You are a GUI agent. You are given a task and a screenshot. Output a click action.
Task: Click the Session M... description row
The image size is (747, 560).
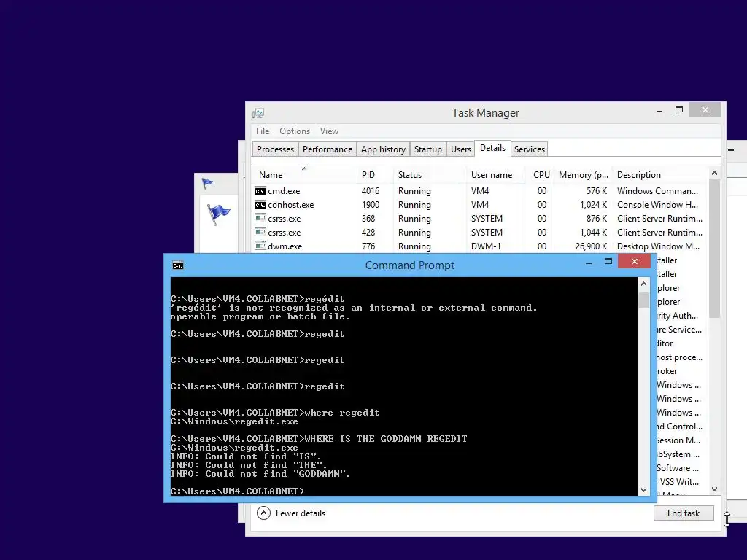pyautogui.click(x=679, y=440)
